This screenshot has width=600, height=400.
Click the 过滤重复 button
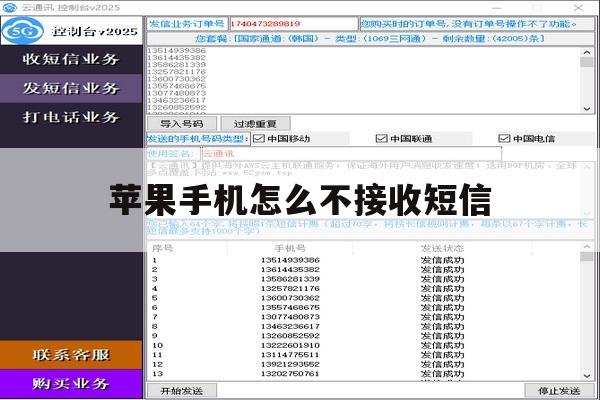tap(255, 124)
